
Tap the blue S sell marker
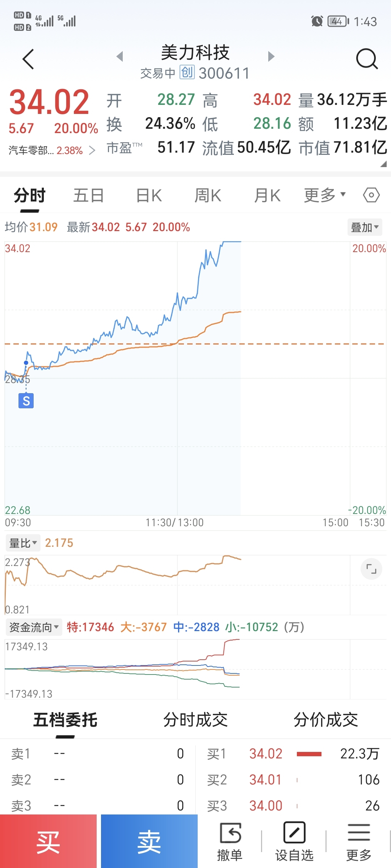(x=26, y=401)
